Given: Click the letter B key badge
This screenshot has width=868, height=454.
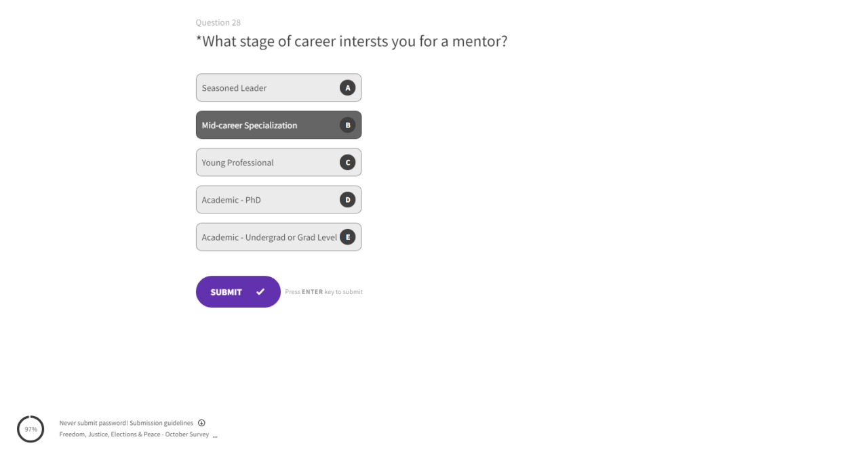Looking at the screenshot, I should point(347,125).
